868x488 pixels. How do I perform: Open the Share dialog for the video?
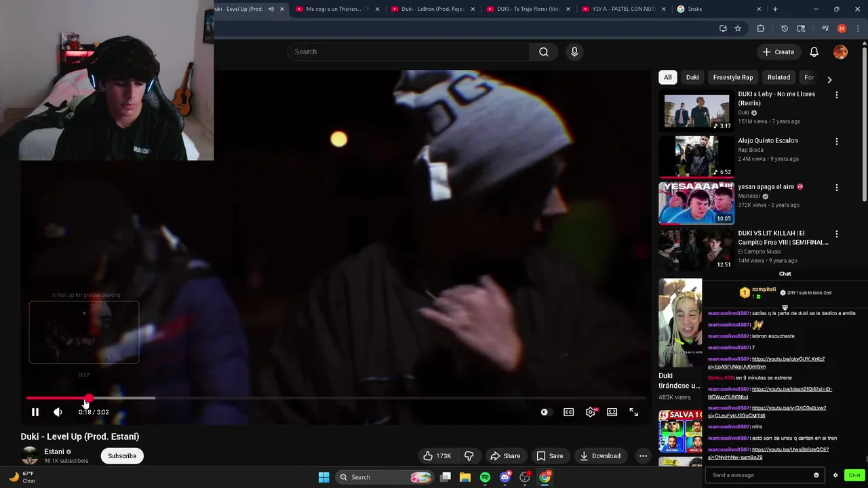pyautogui.click(x=505, y=456)
